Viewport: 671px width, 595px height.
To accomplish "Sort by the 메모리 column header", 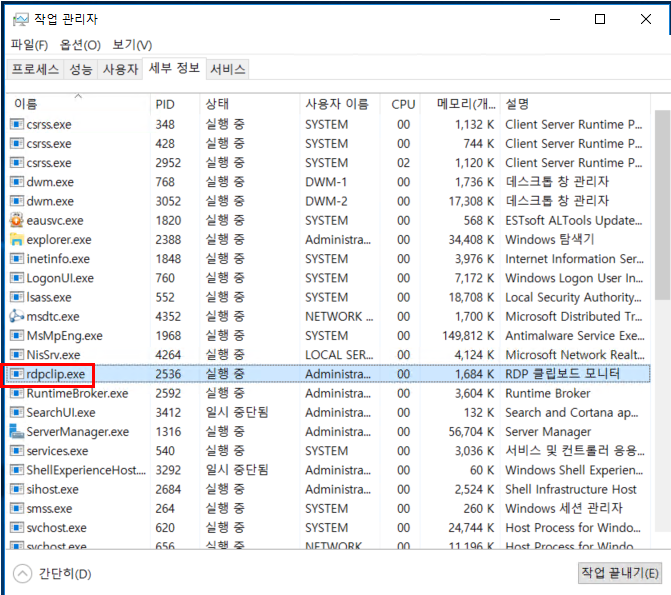I will pos(460,104).
